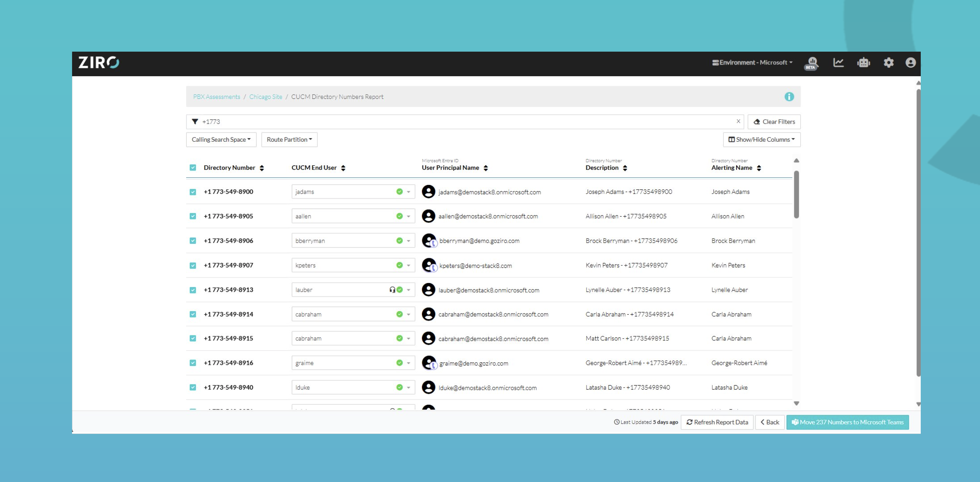The width and height of the screenshot is (980, 482).
Task: Click the Teams avatar icon for kpeters@demo-stack8.com
Action: pyautogui.click(x=429, y=265)
